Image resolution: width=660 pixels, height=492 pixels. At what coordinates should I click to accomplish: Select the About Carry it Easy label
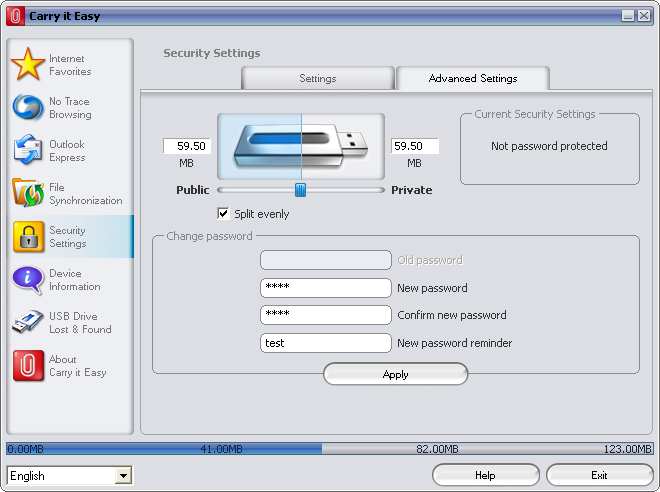tap(77, 366)
